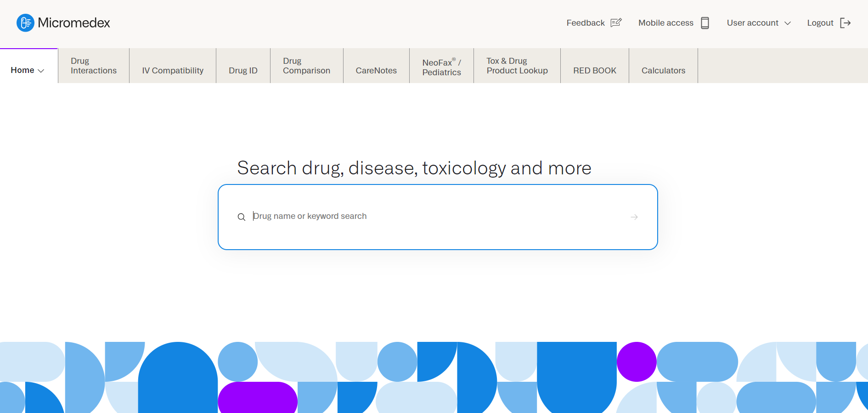Click the Logout exit arrow icon
The image size is (868, 413).
click(845, 23)
